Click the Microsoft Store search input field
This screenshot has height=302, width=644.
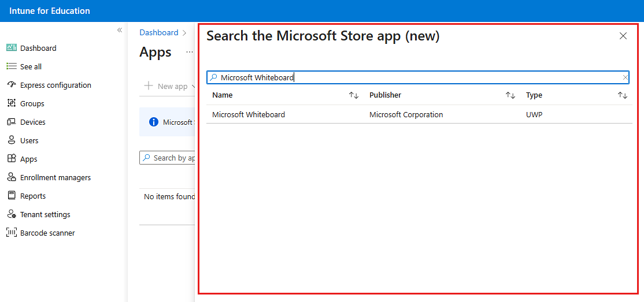point(416,77)
